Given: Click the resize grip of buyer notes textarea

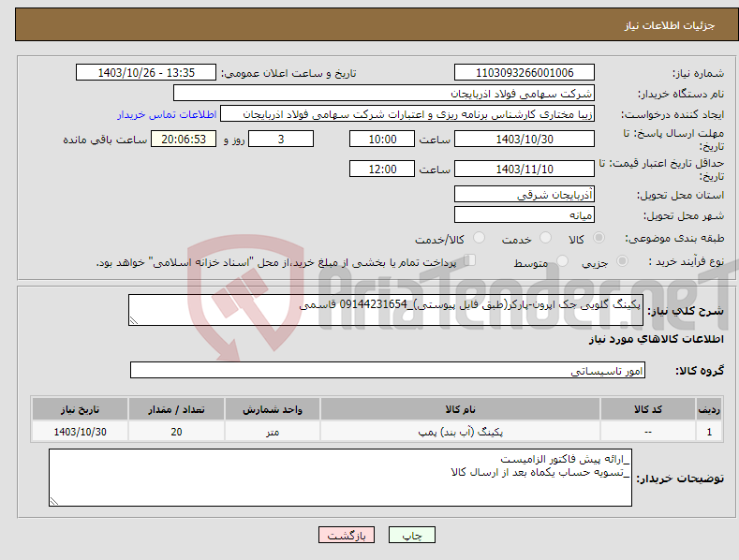Looking at the screenshot, I should point(54,501).
